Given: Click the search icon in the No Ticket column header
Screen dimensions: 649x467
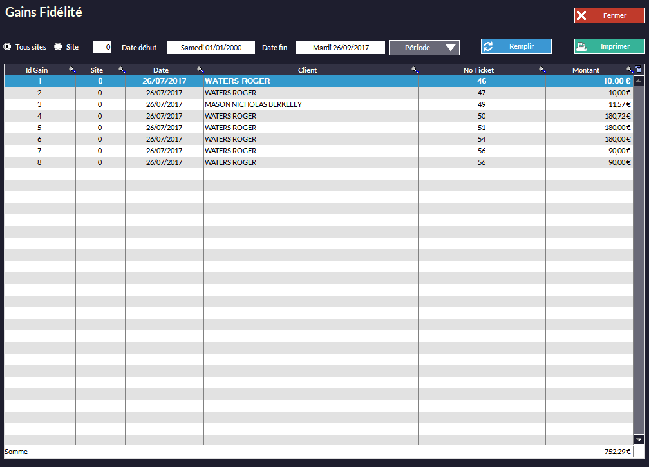Looking at the screenshot, I should (542, 70).
